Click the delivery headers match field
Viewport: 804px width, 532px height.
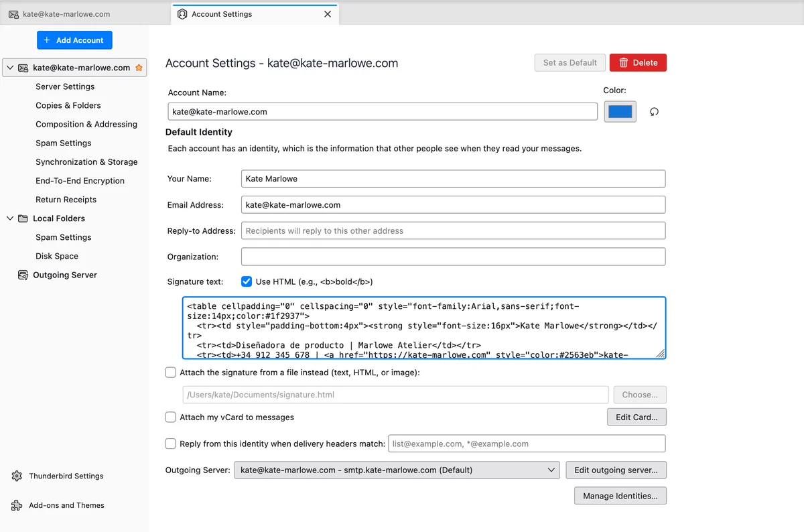(x=527, y=444)
